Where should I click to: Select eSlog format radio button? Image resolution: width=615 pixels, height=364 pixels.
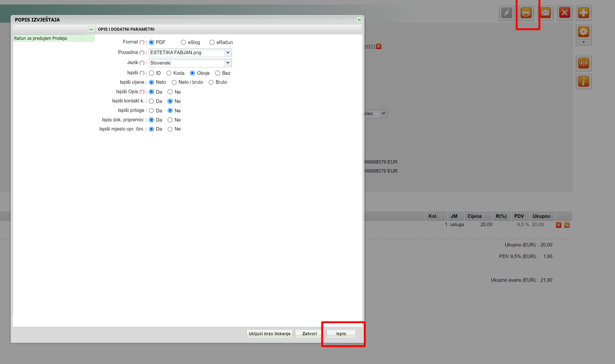tap(183, 42)
